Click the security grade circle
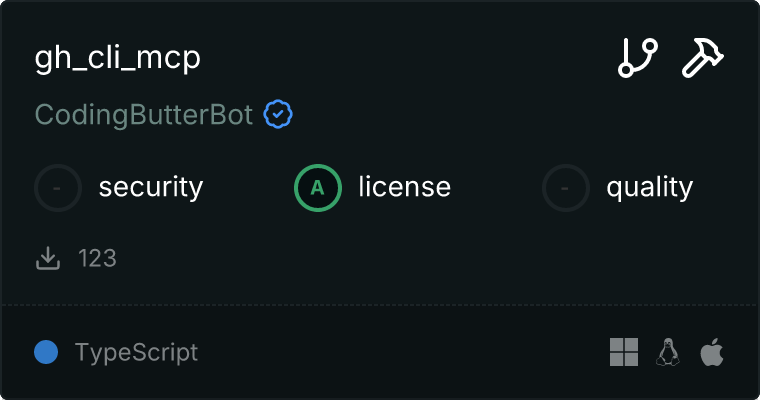The height and width of the screenshot is (400, 760). tap(58, 187)
